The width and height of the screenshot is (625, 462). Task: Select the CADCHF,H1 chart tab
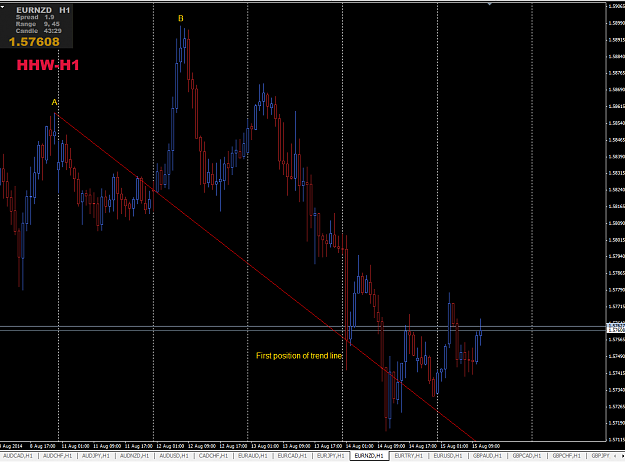point(213,456)
